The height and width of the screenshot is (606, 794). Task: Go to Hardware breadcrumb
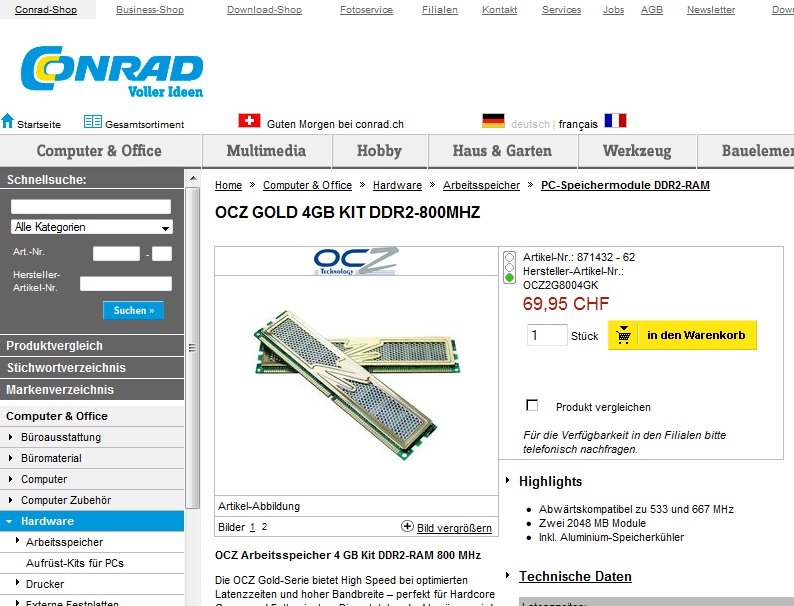[x=397, y=185]
